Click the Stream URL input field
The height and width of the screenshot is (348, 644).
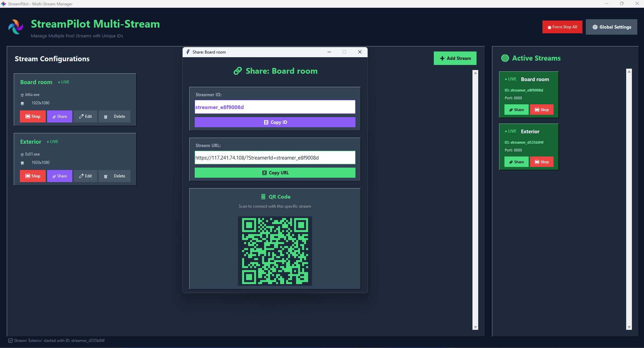pos(275,158)
